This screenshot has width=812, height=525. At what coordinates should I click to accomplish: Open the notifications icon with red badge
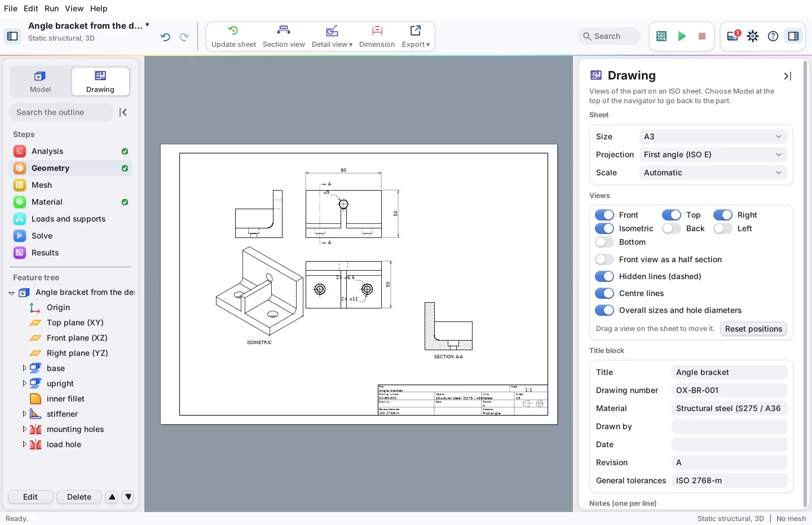pyautogui.click(x=733, y=36)
